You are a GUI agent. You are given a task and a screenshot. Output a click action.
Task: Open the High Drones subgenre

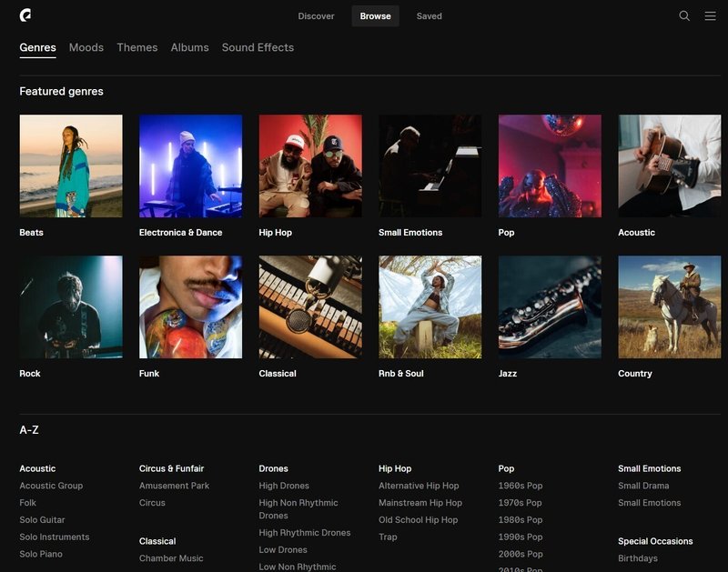click(x=284, y=486)
